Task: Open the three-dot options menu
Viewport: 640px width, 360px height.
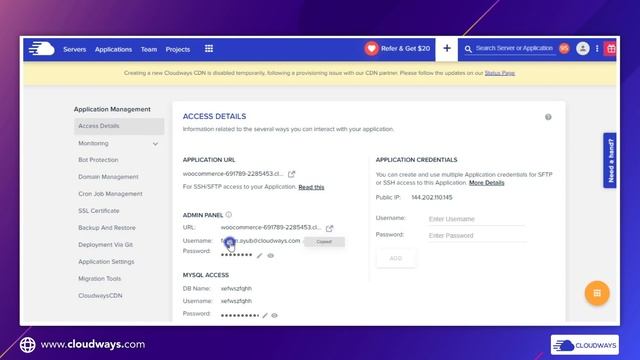Action: click(x=597, y=49)
